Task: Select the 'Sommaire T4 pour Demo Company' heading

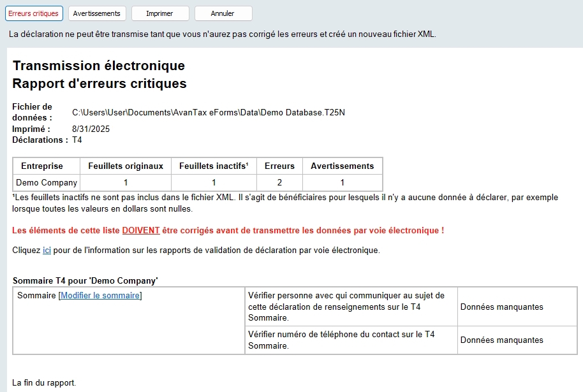Action: pyautogui.click(x=85, y=280)
